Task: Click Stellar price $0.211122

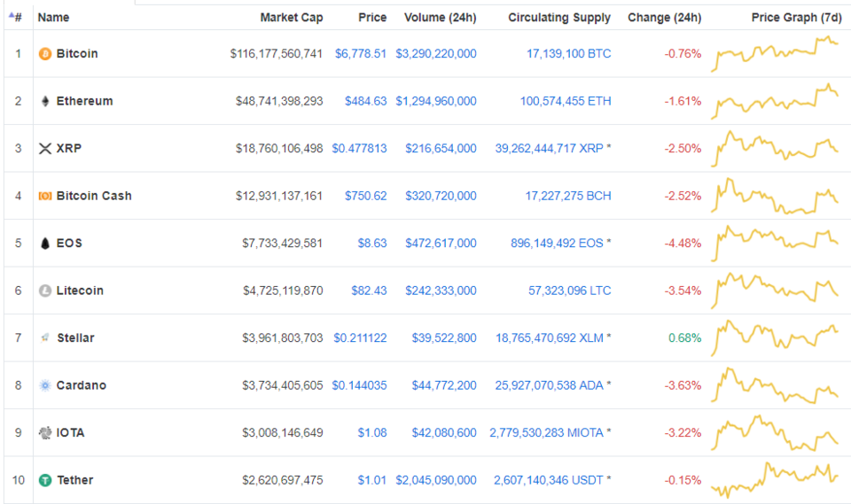Action: 361,338
